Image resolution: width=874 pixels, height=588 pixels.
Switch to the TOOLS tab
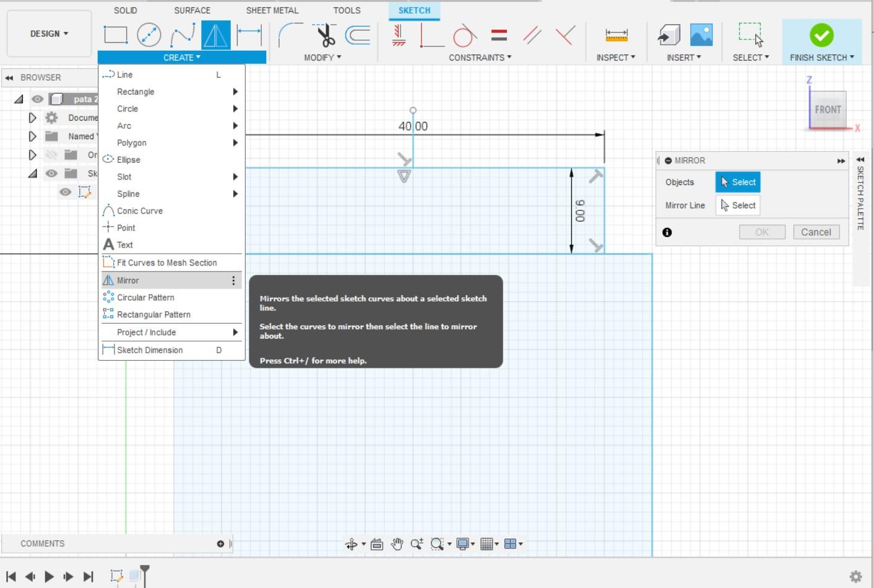(x=347, y=11)
